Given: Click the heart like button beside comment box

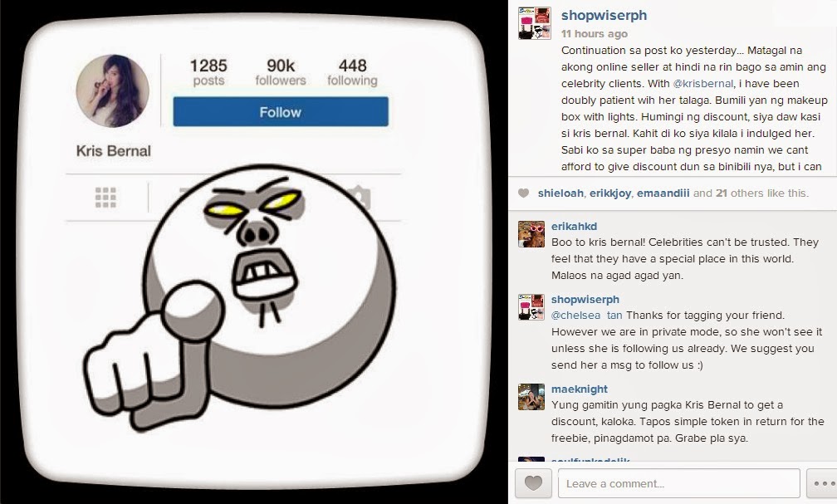Looking at the screenshot, I should click(533, 484).
